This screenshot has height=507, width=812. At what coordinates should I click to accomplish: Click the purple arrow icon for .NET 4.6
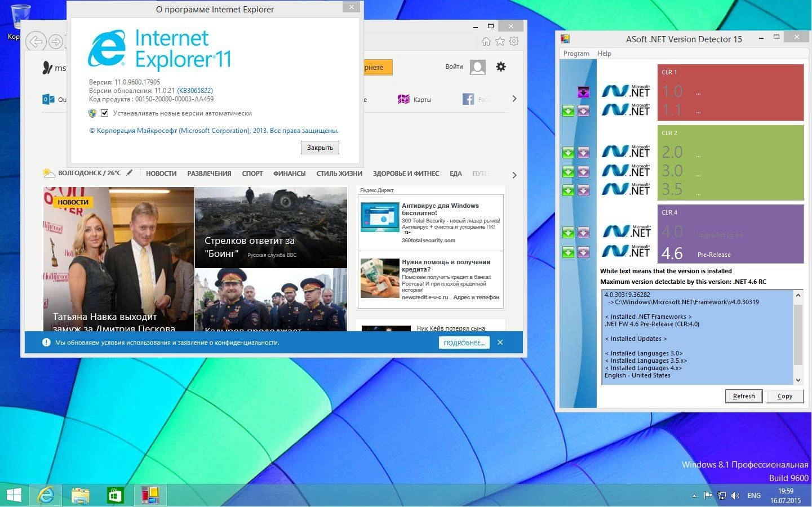(x=583, y=252)
